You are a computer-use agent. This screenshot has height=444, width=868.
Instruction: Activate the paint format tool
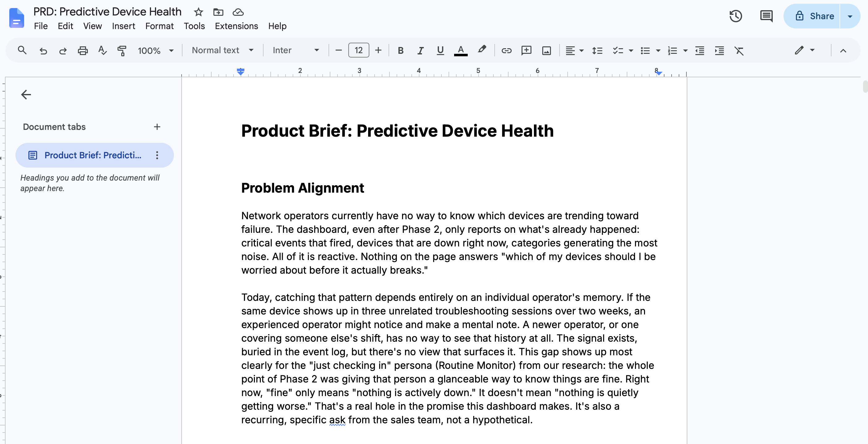coord(122,50)
